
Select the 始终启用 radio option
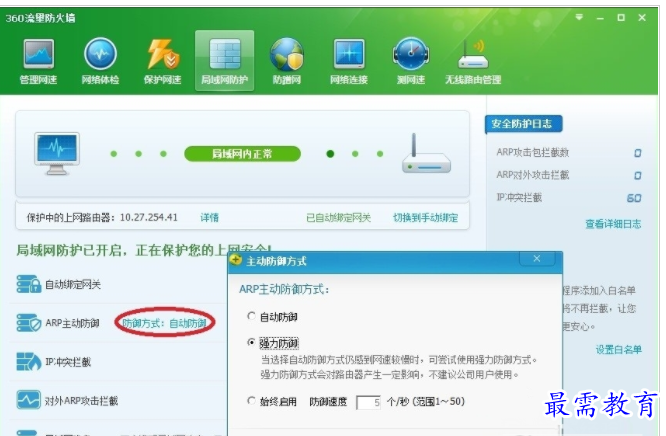point(251,401)
